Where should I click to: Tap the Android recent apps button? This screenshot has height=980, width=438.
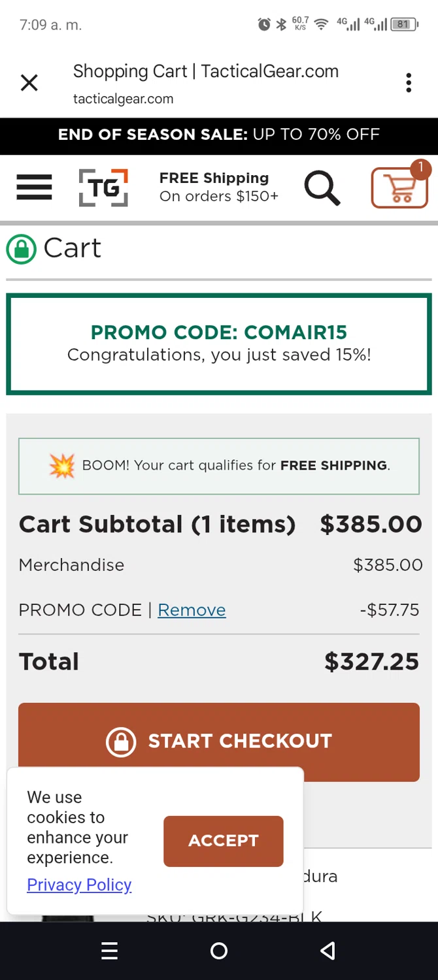(x=109, y=951)
